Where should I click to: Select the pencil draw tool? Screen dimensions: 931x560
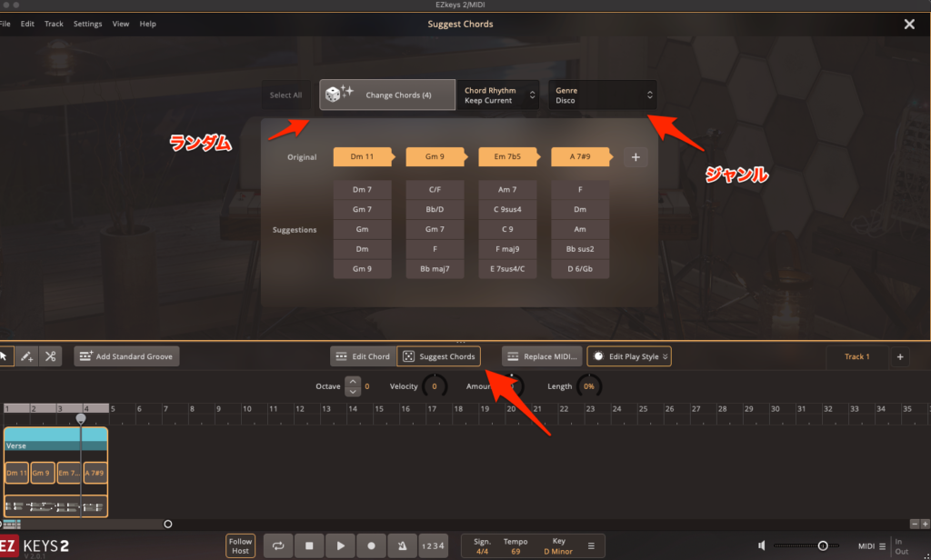click(26, 356)
